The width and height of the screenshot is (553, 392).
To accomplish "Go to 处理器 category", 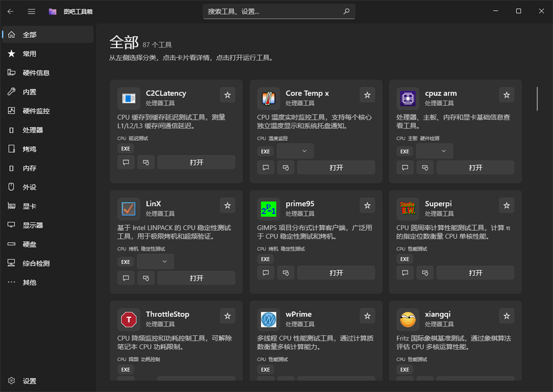I will pos(48,129).
